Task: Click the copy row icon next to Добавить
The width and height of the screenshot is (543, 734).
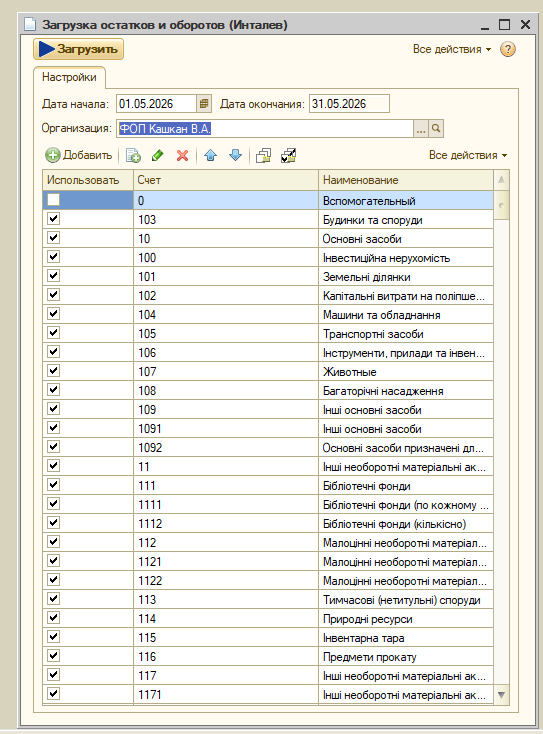Action: tap(133, 155)
